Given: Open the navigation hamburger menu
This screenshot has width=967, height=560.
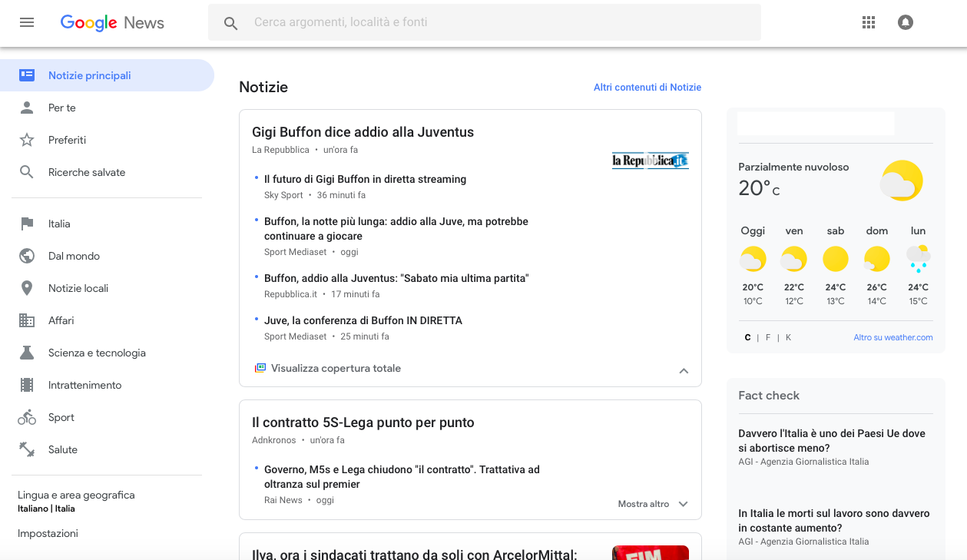Looking at the screenshot, I should 26,22.
